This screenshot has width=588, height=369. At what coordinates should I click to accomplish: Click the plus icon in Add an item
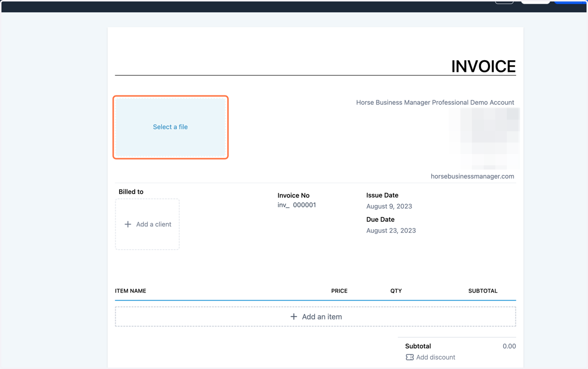[294, 317]
